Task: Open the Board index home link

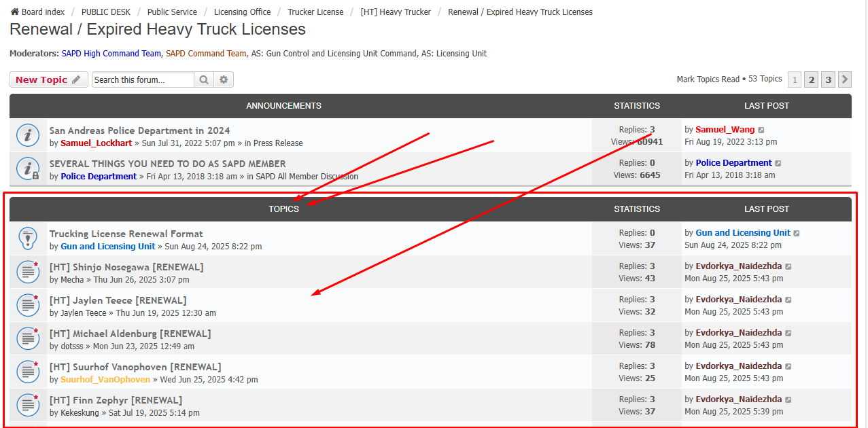Action: click(37, 12)
